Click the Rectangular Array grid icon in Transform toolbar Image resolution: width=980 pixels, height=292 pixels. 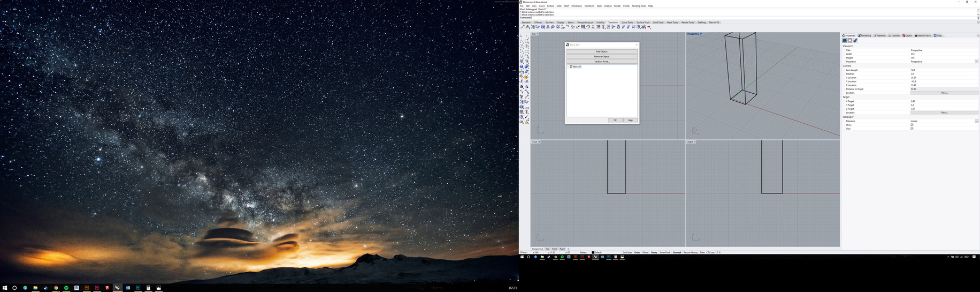tap(583, 27)
